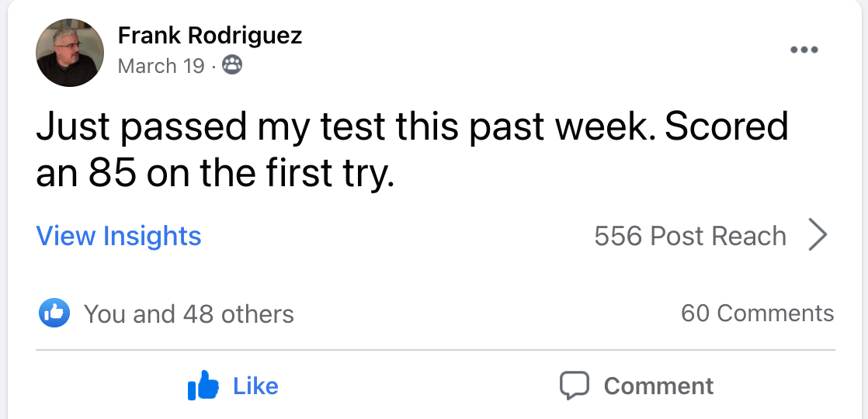View the 60 Comments link

click(x=757, y=313)
